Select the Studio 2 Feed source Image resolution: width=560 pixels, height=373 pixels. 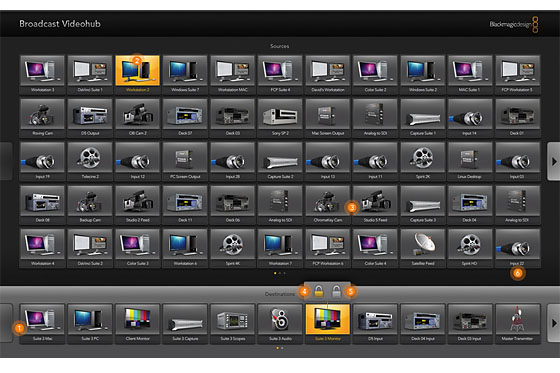click(138, 205)
